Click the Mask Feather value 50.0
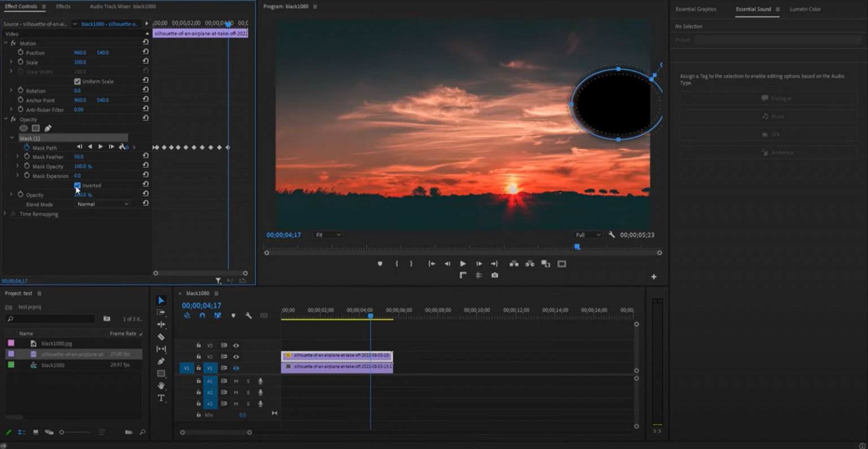 tap(79, 156)
